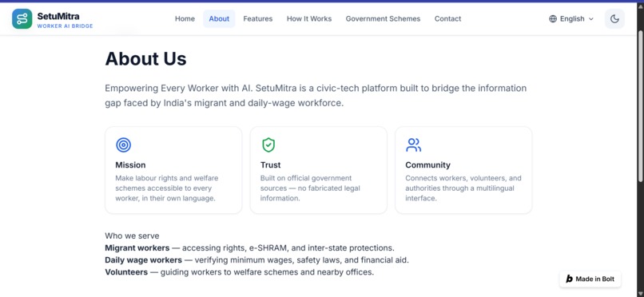This screenshot has height=297, width=644.
Task: Open the Contact nav item
Action: pyautogui.click(x=447, y=19)
